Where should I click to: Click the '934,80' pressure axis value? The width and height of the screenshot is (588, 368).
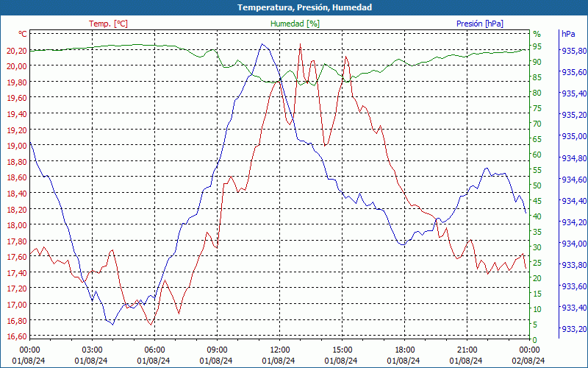point(575,158)
